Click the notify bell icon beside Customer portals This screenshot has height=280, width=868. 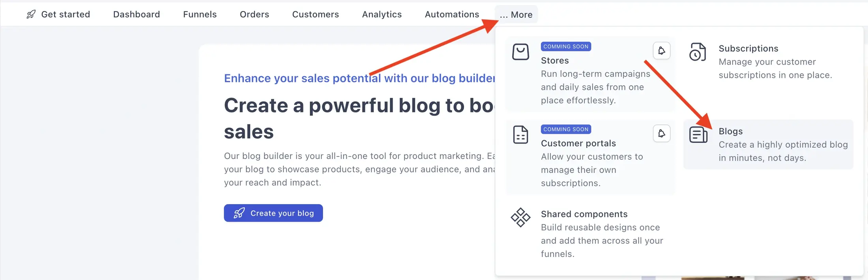662,133
